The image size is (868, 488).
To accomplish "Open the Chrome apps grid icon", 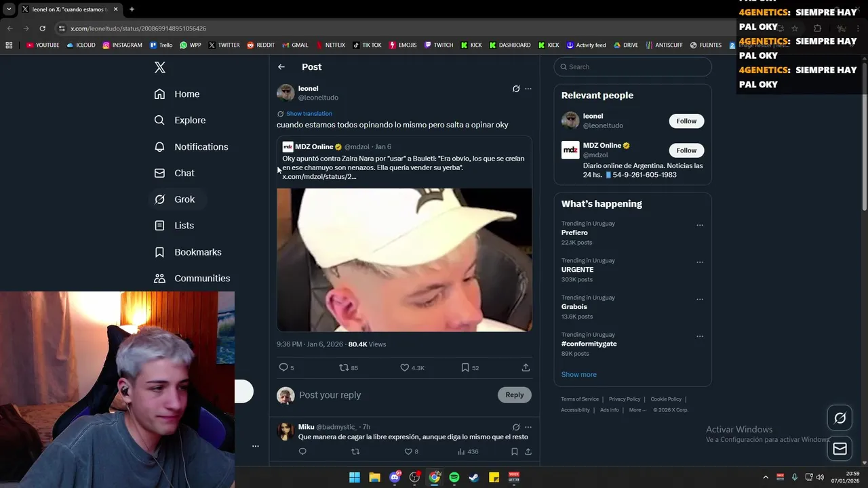I will (9, 45).
